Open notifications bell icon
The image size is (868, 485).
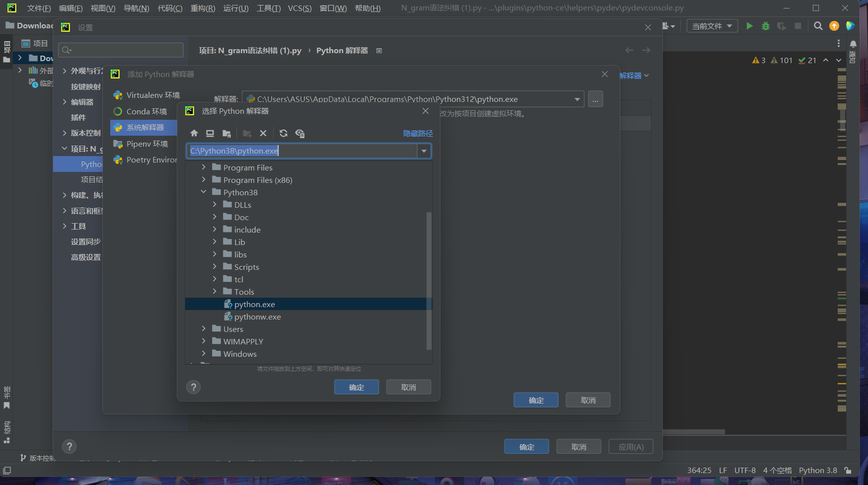tap(853, 44)
